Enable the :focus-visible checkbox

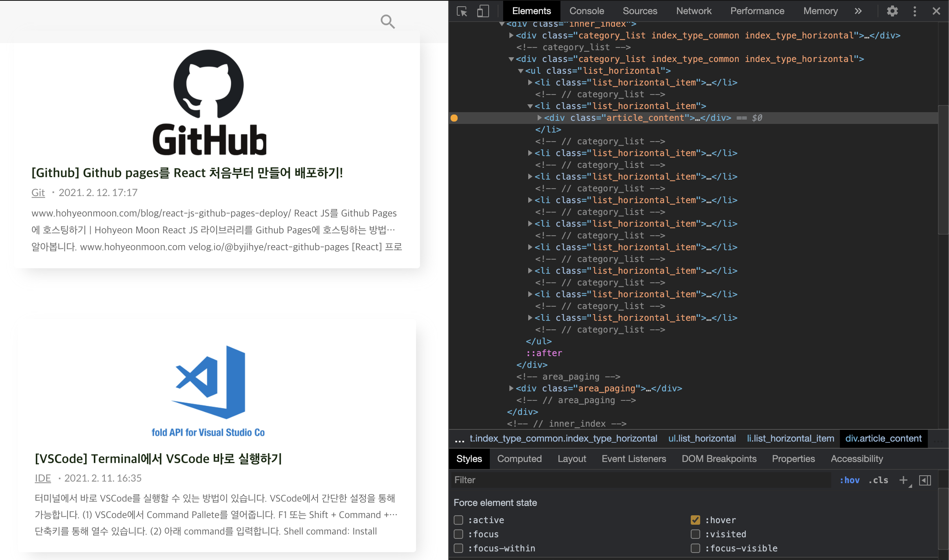695,548
